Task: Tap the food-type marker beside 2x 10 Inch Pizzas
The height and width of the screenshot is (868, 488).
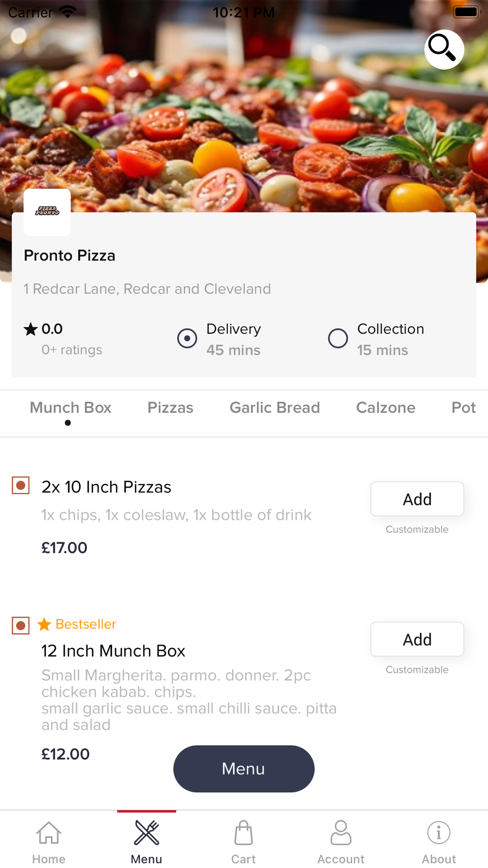Action: (x=20, y=485)
